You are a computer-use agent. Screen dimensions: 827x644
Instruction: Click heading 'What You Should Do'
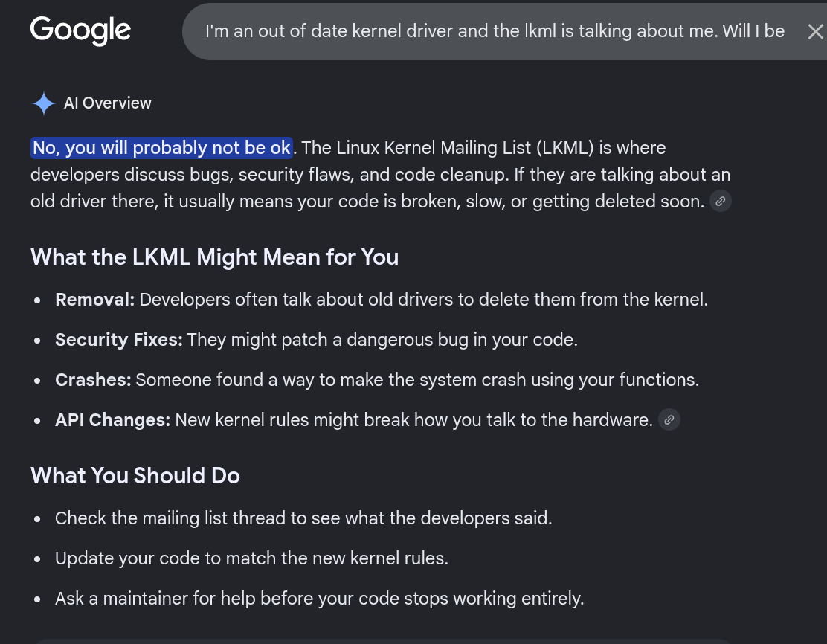135,476
